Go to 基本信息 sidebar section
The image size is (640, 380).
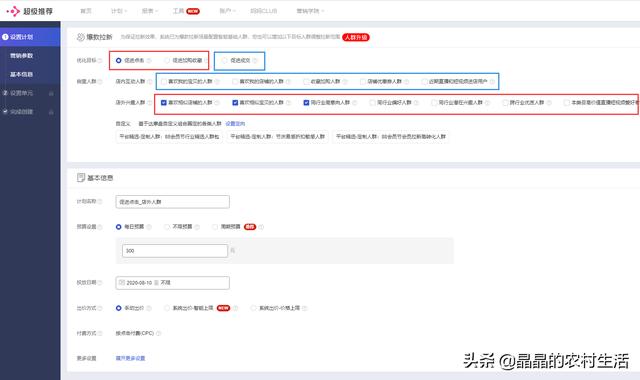(22, 74)
